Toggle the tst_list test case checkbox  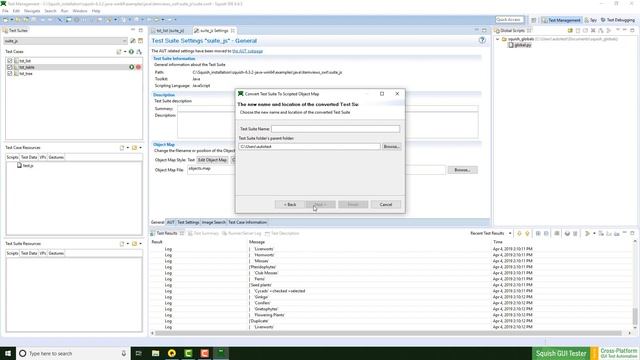point(10,61)
